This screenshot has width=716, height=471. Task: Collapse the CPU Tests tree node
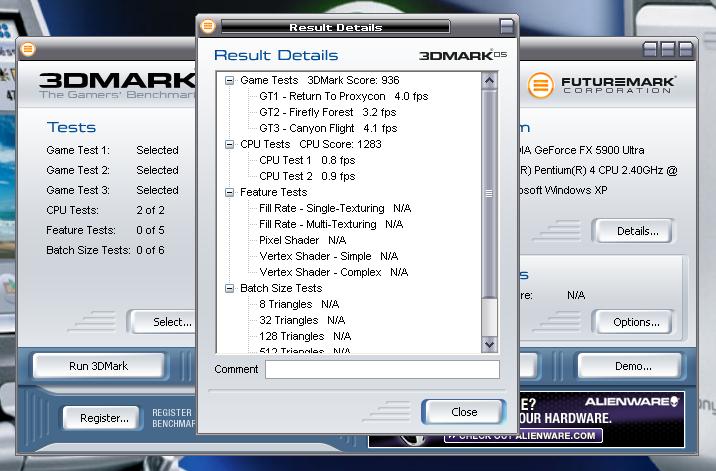click(229, 144)
